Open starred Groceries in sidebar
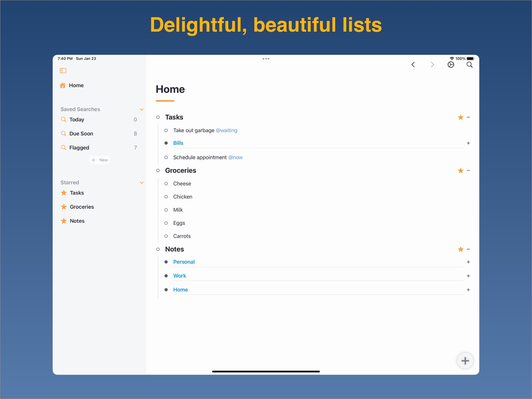 [82, 207]
